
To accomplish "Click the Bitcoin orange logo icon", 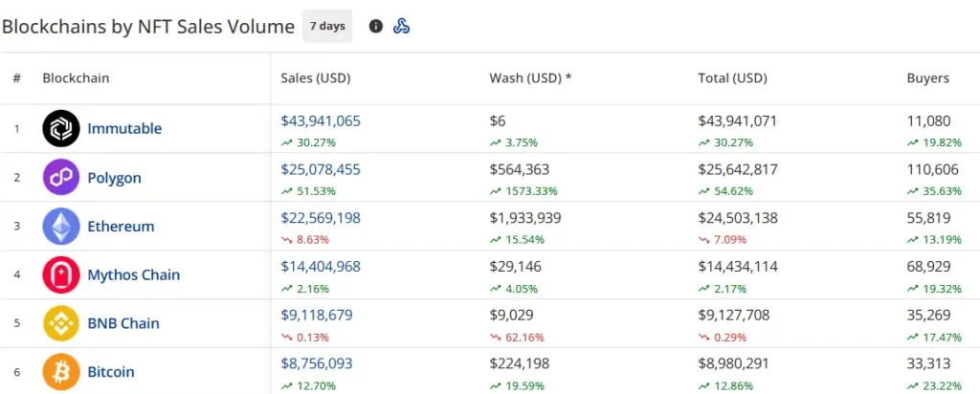I will (x=60, y=372).
